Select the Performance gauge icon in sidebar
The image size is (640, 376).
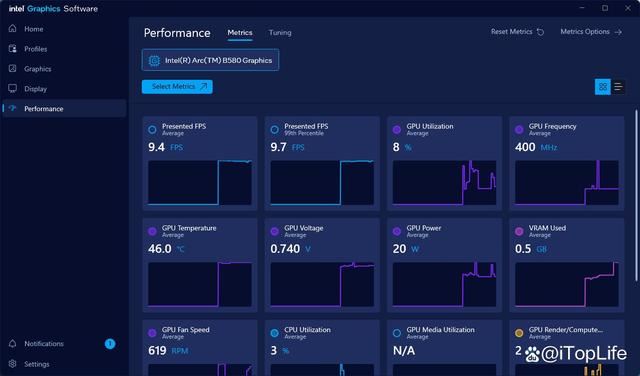[13, 109]
